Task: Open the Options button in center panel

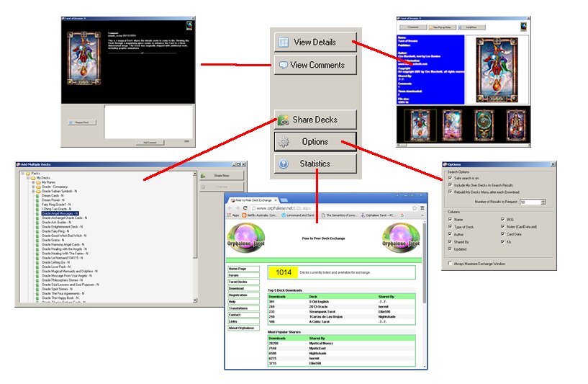Action: (x=315, y=141)
